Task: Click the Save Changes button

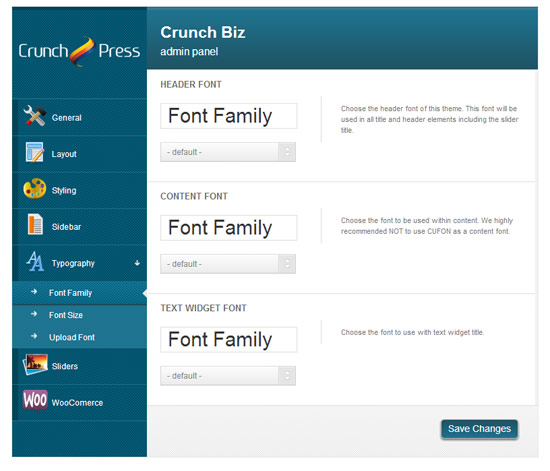Action: pyautogui.click(x=479, y=429)
